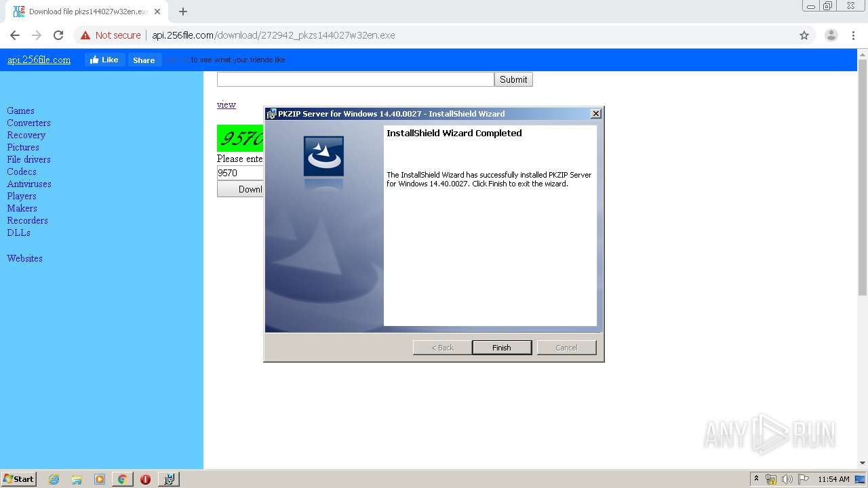Open the Recorders category

(27, 220)
